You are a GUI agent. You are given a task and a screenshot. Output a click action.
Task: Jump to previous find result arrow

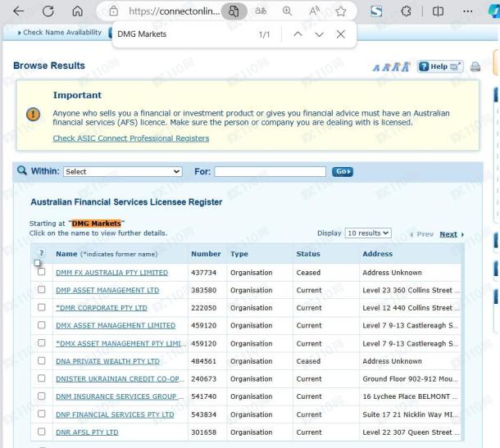click(298, 34)
